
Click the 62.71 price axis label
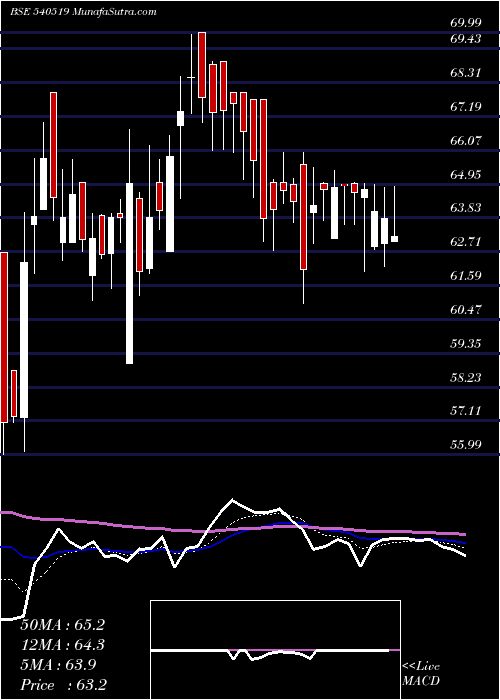[465, 242]
